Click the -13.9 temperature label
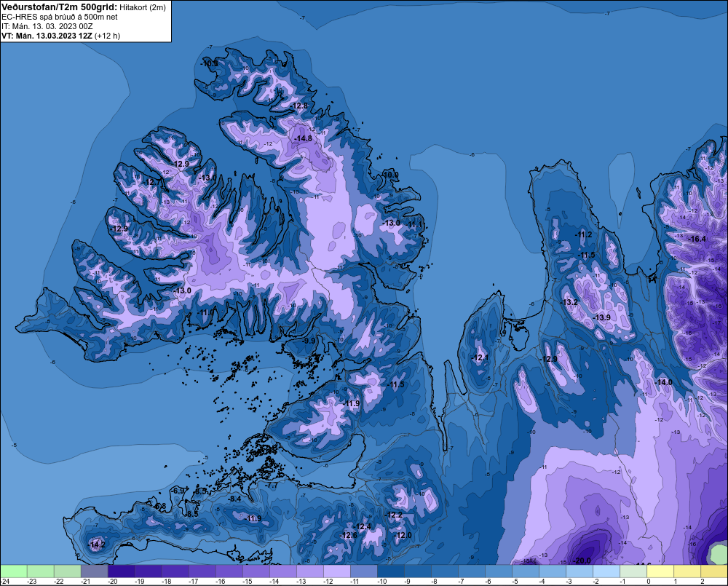Screen dimensions: 728x586 pos(602,317)
